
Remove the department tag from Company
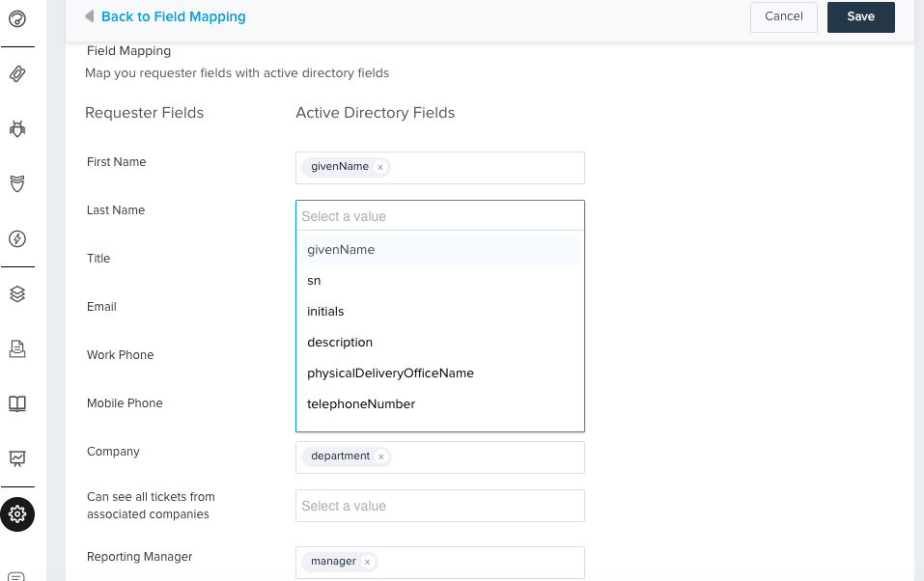(x=381, y=456)
